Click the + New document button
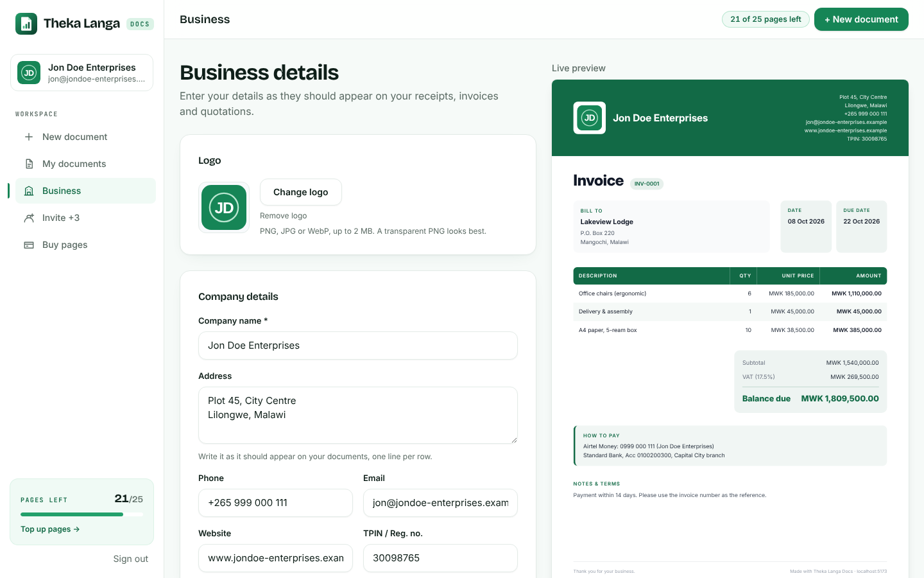This screenshot has height=578, width=924. (861, 19)
